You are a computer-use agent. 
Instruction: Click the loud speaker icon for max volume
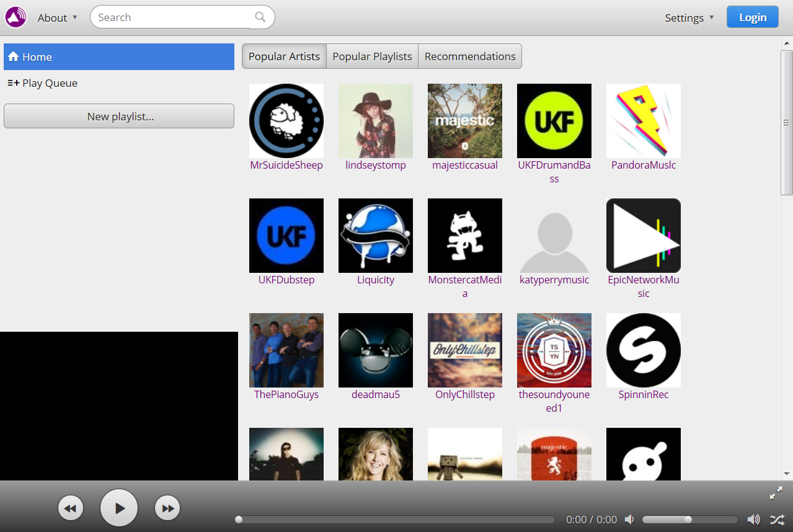click(x=753, y=520)
